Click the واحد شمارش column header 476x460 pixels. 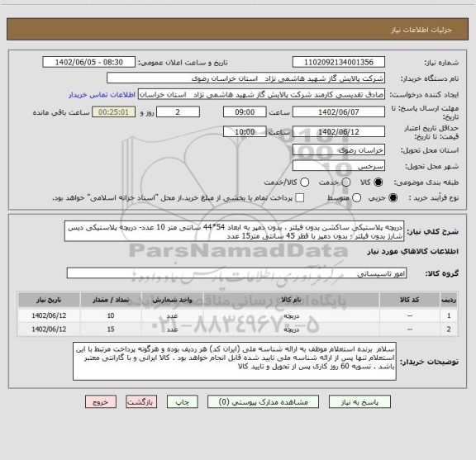pos(172,300)
